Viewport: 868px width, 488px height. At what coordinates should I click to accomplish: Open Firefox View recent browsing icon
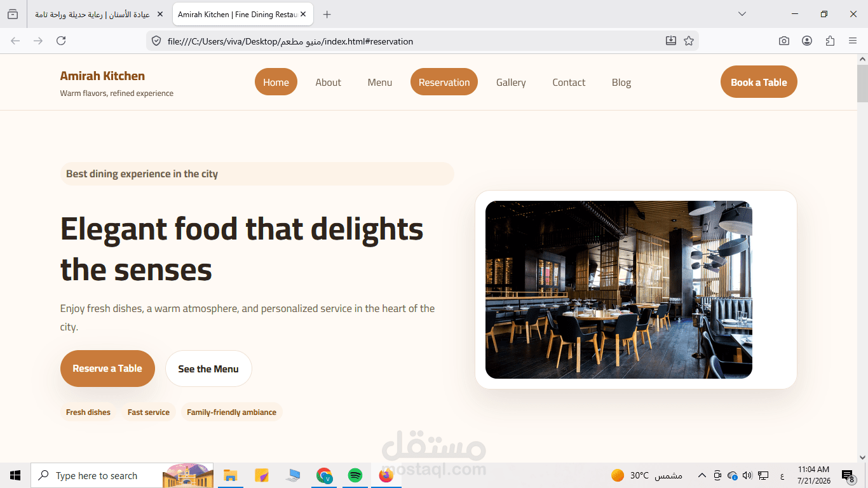[x=13, y=14]
